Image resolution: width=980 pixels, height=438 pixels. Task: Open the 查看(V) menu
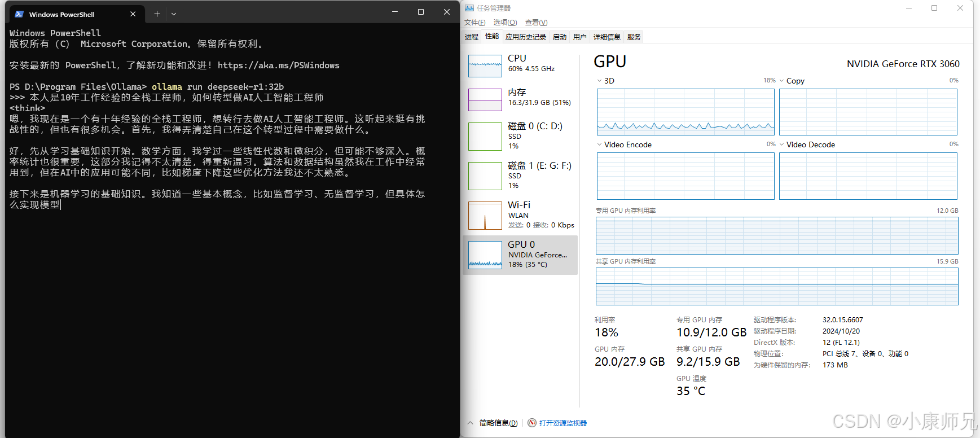tap(536, 23)
